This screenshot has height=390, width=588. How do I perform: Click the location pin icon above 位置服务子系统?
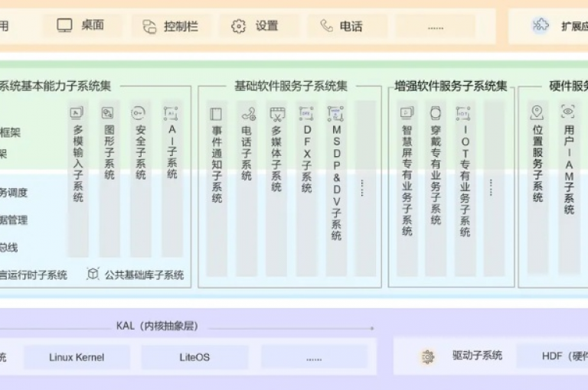pyautogui.click(x=537, y=112)
